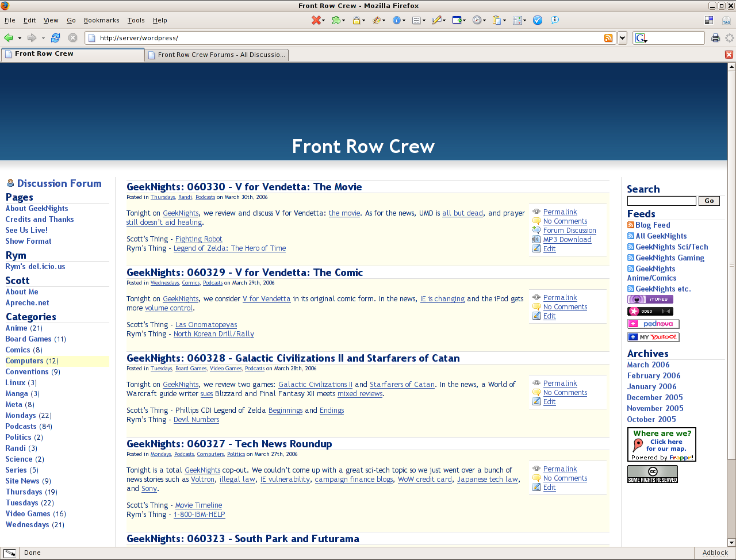Image resolution: width=736 pixels, height=560 pixels.
Task: Click the My Yahoo! badge
Action: tap(653, 337)
